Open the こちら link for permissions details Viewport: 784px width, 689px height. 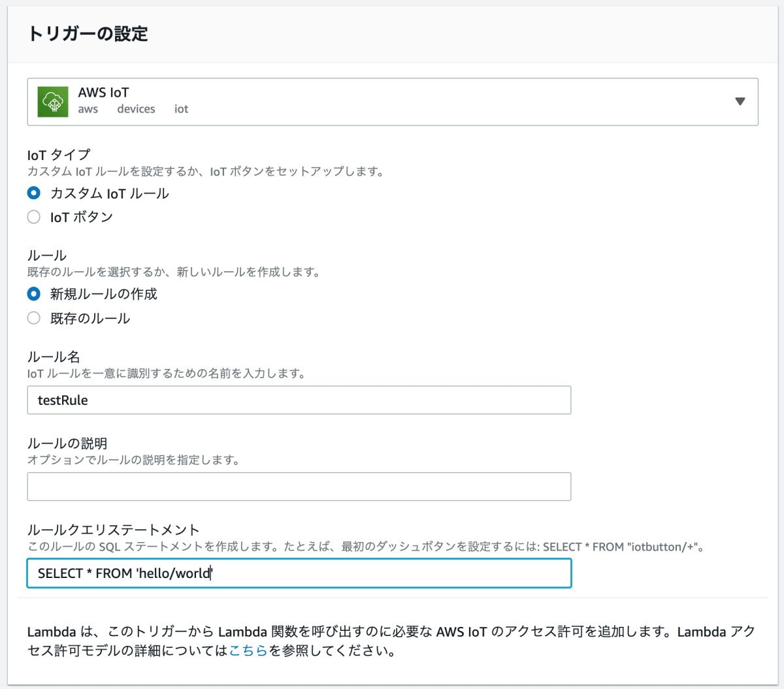click(x=248, y=650)
